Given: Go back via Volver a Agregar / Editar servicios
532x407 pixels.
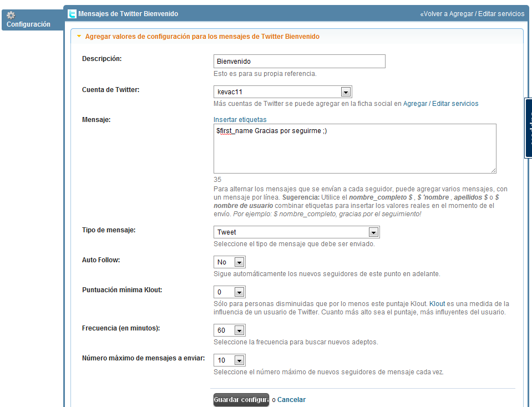Looking at the screenshot, I should (x=472, y=14).
